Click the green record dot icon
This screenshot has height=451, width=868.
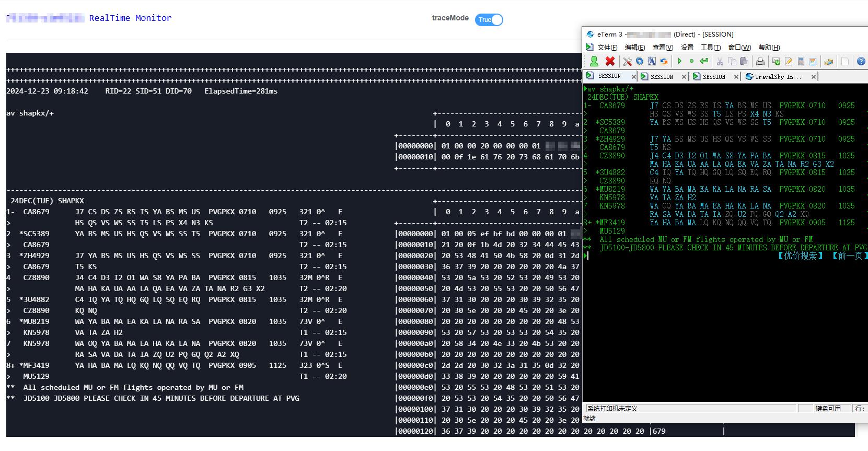(x=691, y=61)
